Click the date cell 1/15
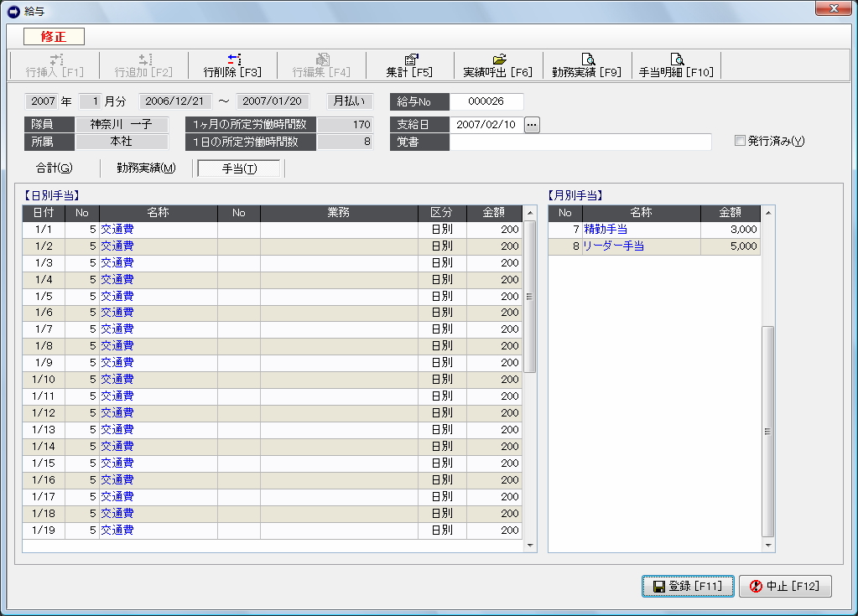 coord(44,463)
